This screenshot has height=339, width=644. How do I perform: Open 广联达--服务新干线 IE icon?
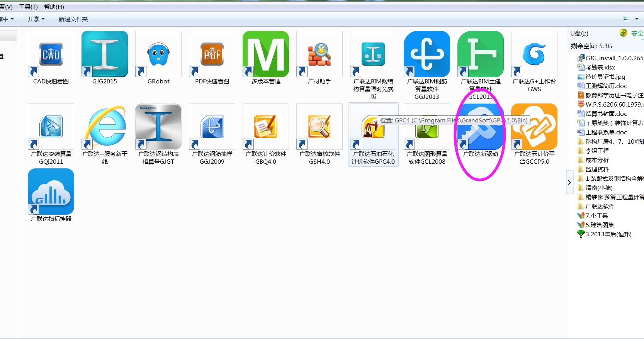105,127
